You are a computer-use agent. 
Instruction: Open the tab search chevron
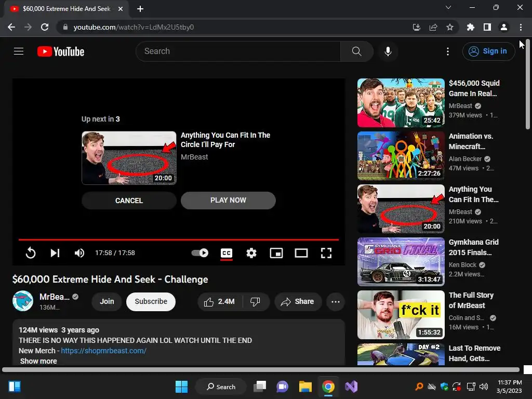coord(448,7)
